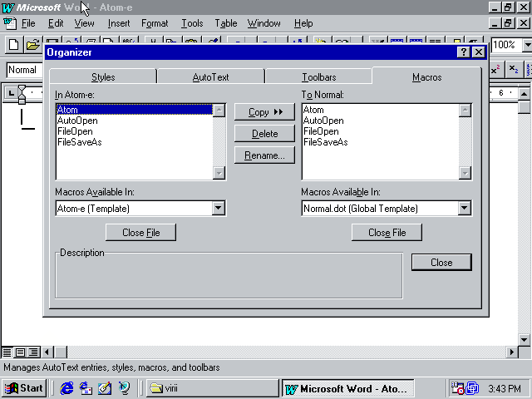Screen dimensions: 532x399
Task: Click the In Atom-e list scroll up arrow
Action: pos(219,111)
